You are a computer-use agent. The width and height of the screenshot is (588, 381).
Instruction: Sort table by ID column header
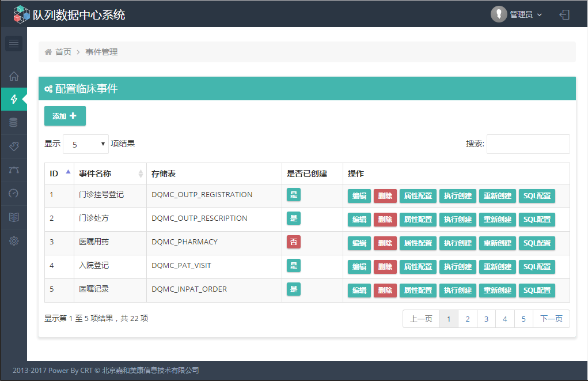59,173
